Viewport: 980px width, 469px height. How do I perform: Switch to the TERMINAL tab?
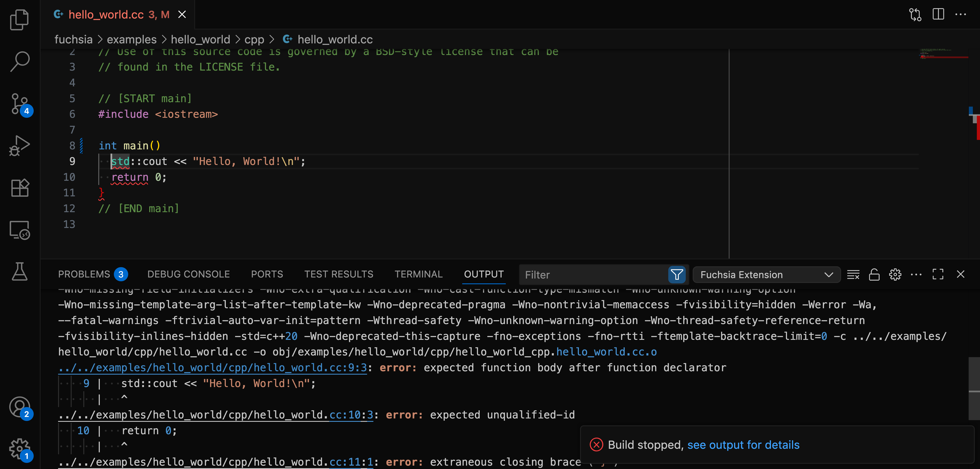coord(418,274)
